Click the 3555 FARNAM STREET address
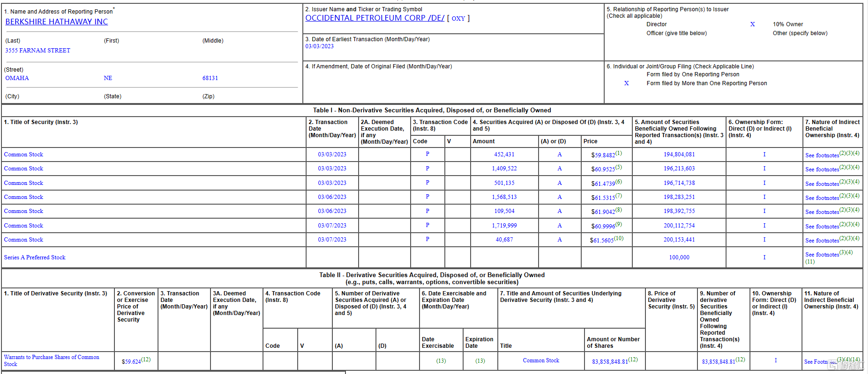 click(x=37, y=51)
